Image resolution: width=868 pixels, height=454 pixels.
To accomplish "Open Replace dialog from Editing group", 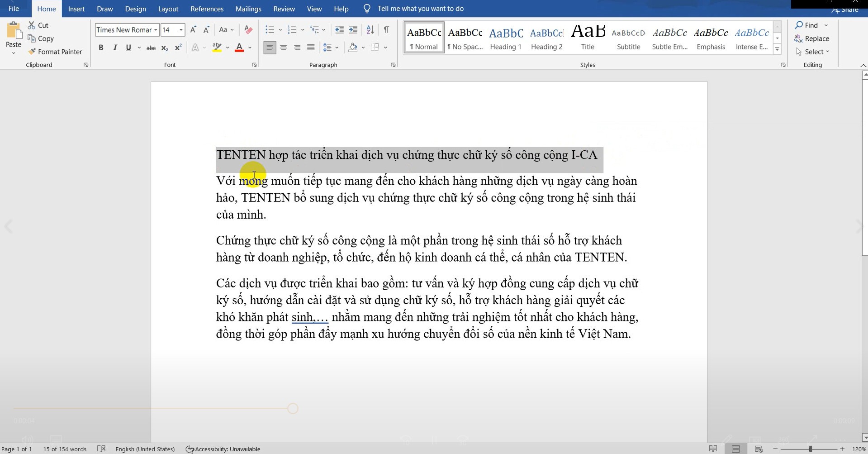I will [x=812, y=38].
